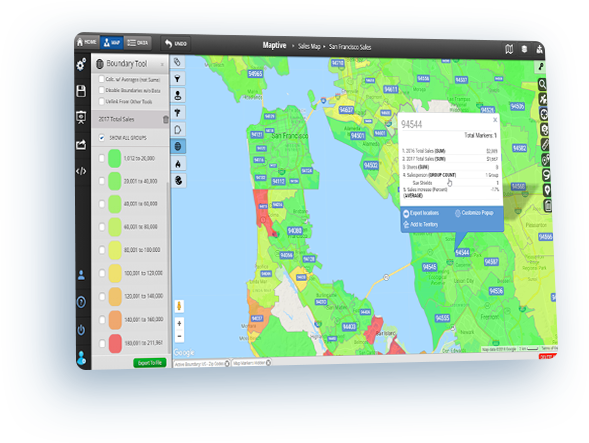Click the Export To File button

click(150, 363)
